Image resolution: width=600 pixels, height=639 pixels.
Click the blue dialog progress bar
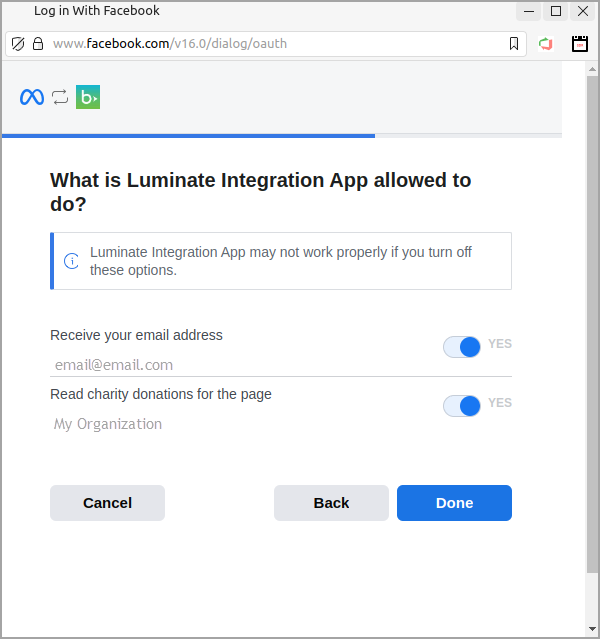188,136
